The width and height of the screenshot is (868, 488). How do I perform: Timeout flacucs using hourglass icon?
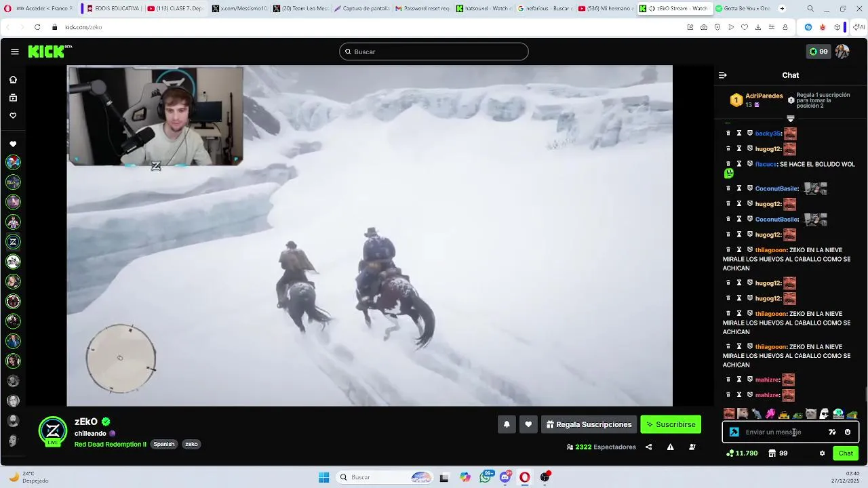pyautogui.click(x=739, y=164)
